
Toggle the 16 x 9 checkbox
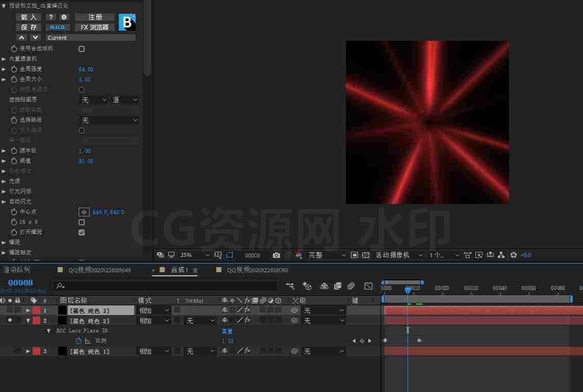pyautogui.click(x=82, y=222)
